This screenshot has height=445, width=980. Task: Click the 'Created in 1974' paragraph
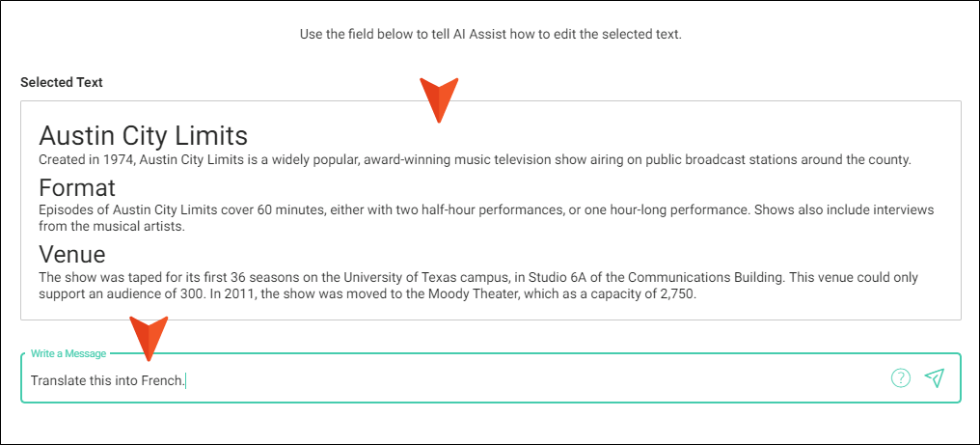click(x=475, y=159)
